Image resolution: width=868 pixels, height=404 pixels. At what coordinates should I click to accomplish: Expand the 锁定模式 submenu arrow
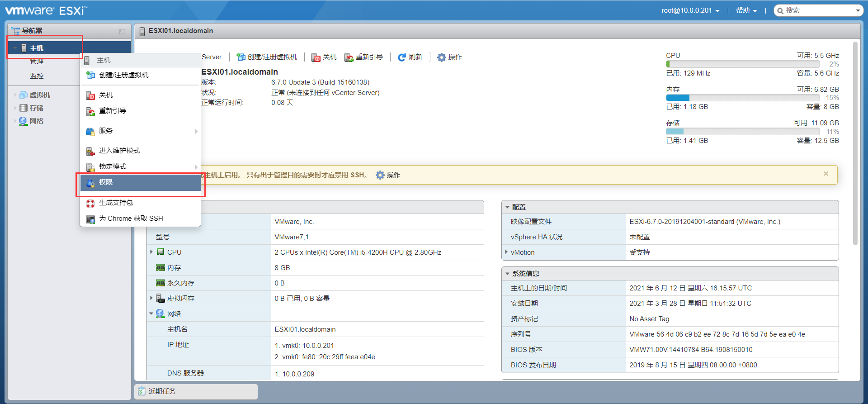(196, 167)
